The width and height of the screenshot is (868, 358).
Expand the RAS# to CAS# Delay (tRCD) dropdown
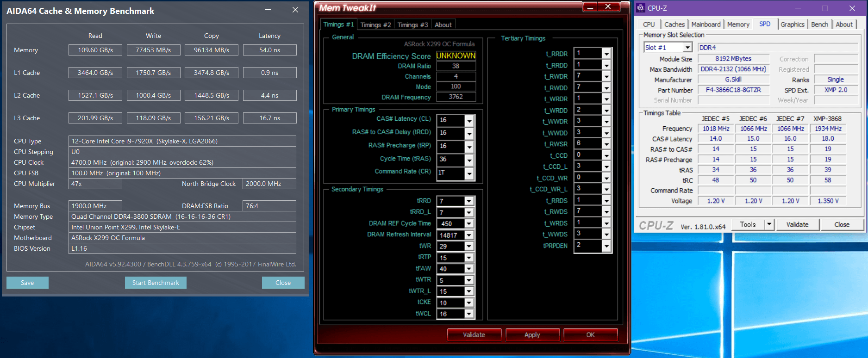point(469,133)
